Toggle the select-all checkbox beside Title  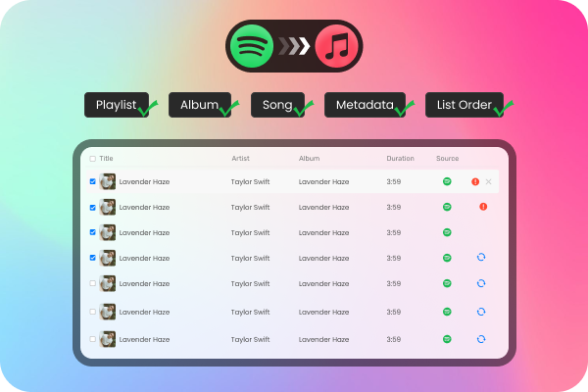(93, 158)
